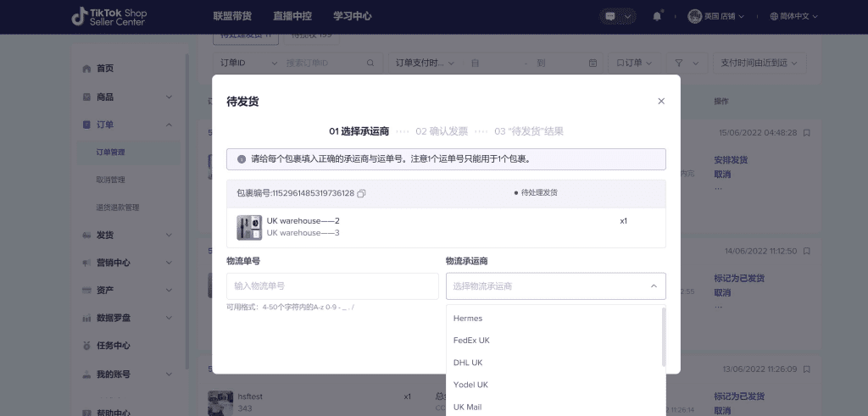
Task: Copy the package number with copy icon
Action: (x=361, y=193)
